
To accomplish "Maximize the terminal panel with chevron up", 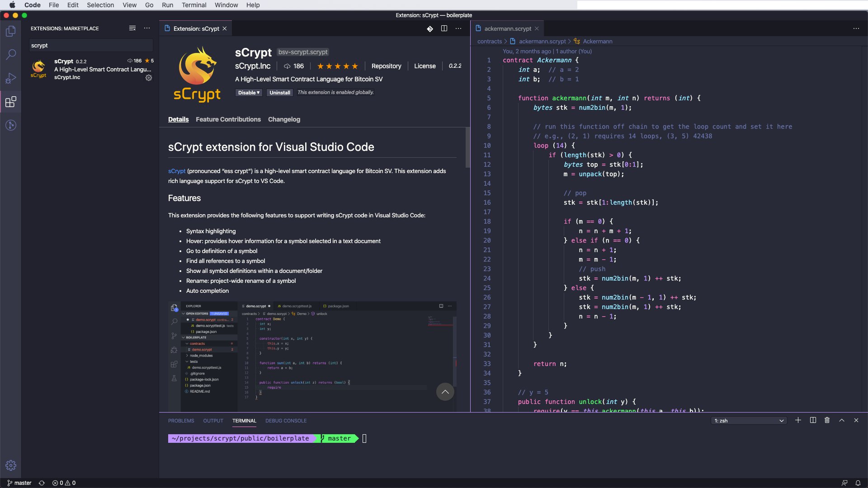I will [x=842, y=420].
